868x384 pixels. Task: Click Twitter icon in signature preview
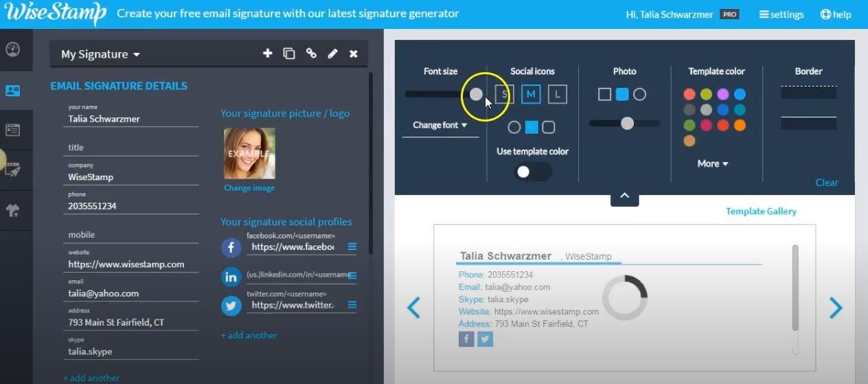point(486,339)
